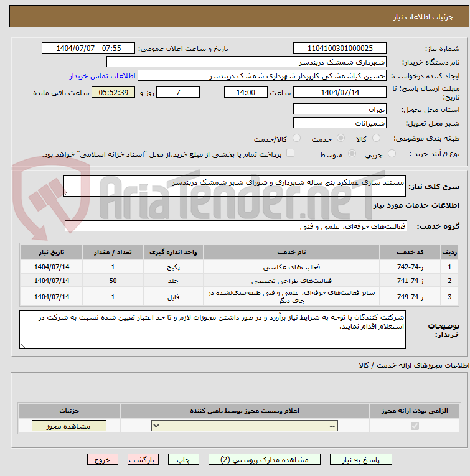Click the خروج exit button
This screenshot has height=476, width=470.
tap(103, 460)
